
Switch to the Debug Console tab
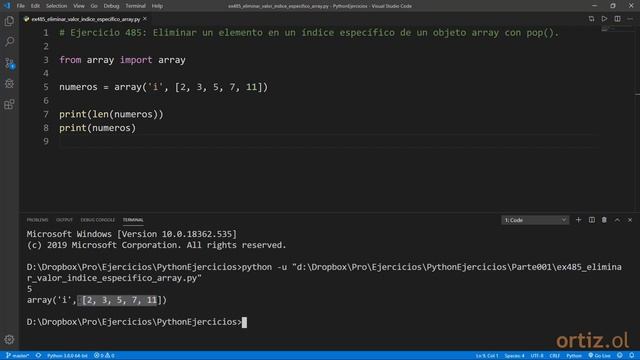pyautogui.click(x=98, y=220)
